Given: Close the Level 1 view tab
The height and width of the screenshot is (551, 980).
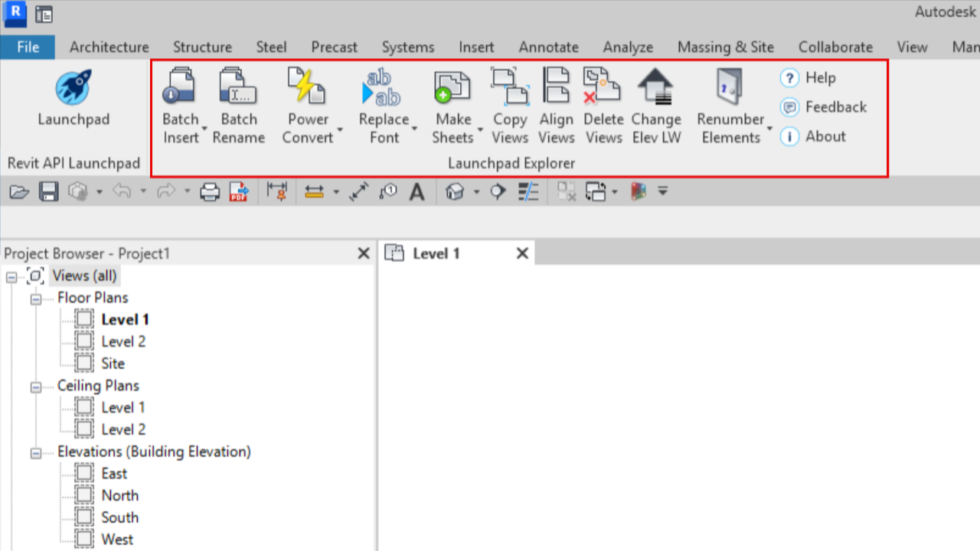Looking at the screenshot, I should point(522,253).
